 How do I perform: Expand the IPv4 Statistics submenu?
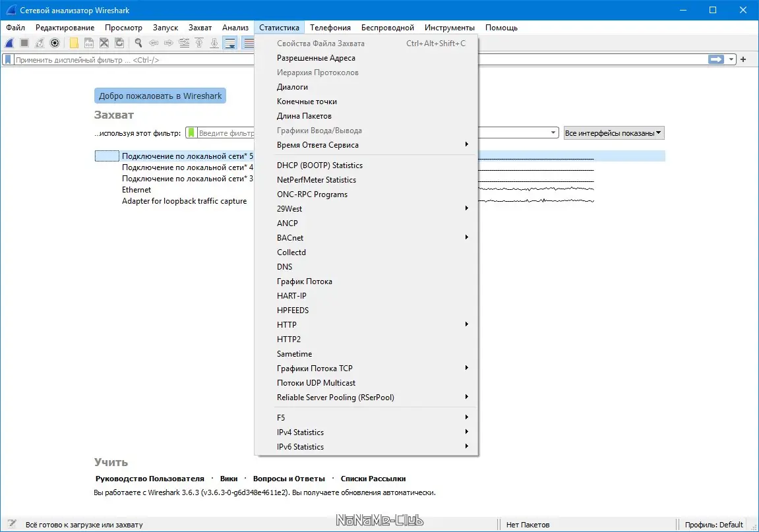[x=366, y=432]
